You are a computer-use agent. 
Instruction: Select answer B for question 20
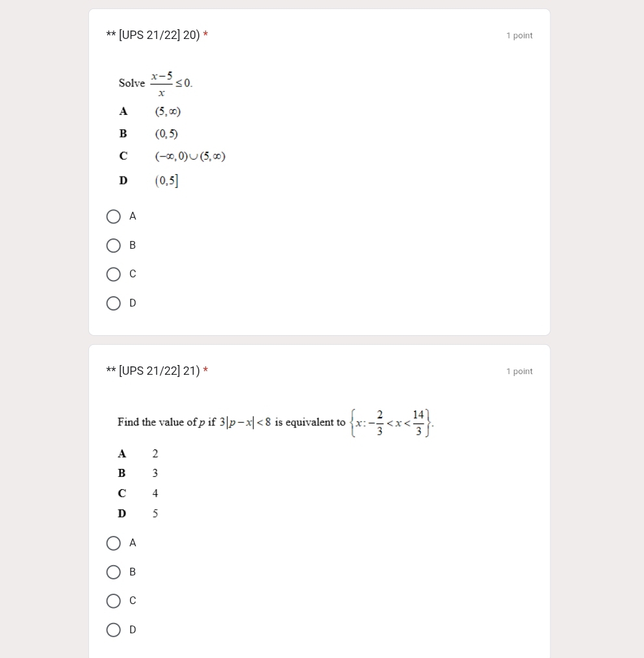pyautogui.click(x=114, y=246)
